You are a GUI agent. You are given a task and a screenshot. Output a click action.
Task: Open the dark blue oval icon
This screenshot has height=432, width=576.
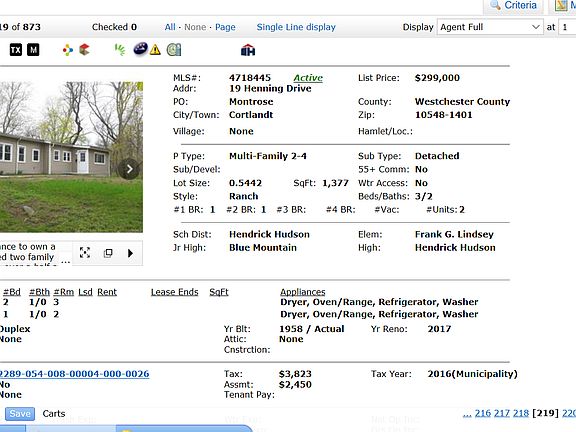[x=140, y=48]
